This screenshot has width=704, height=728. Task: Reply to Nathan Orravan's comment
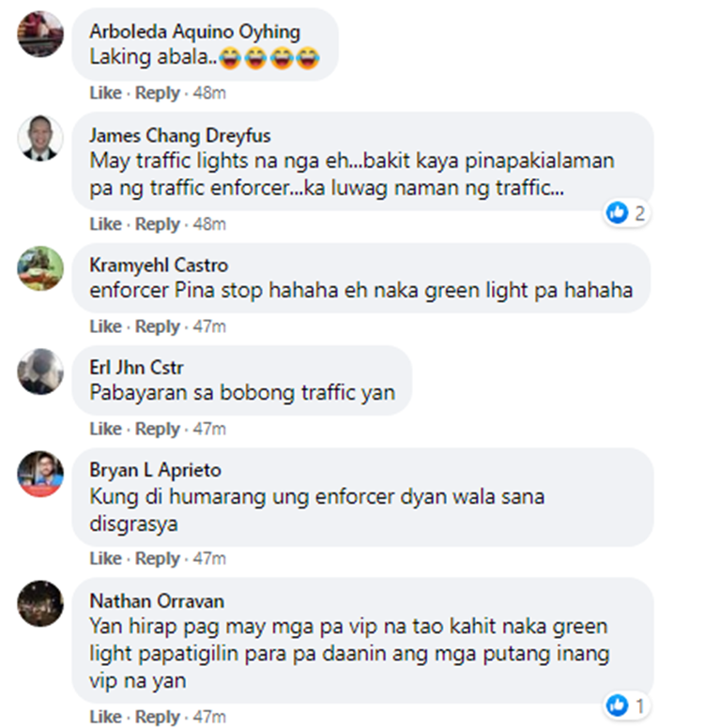click(x=157, y=717)
